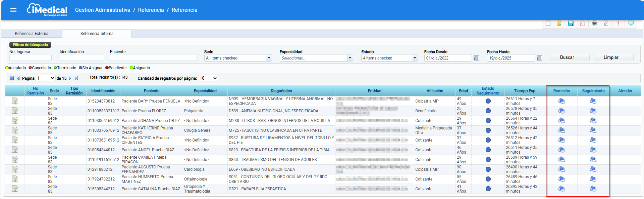
Task: Open records per page selector
Action: [208, 78]
